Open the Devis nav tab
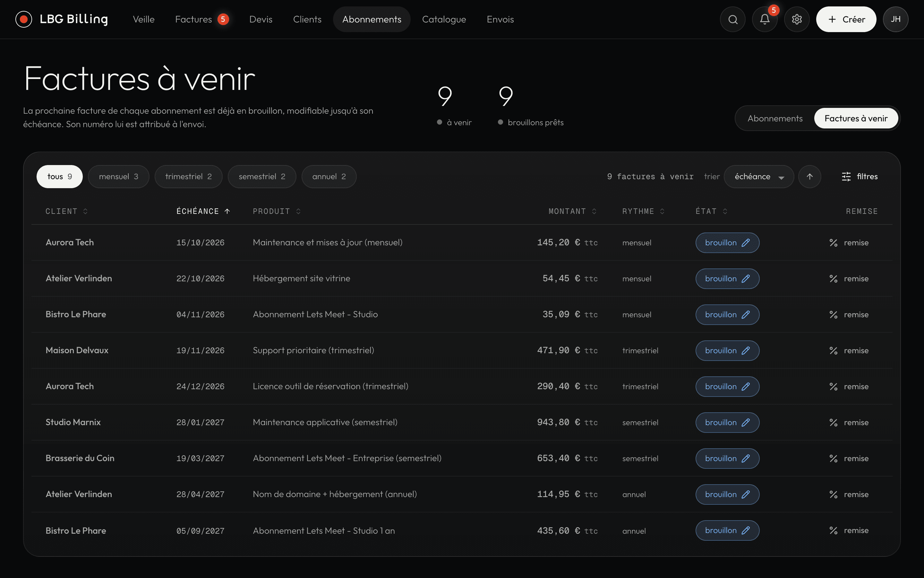This screenshot has height=578, width=924. tap(261, 20)
